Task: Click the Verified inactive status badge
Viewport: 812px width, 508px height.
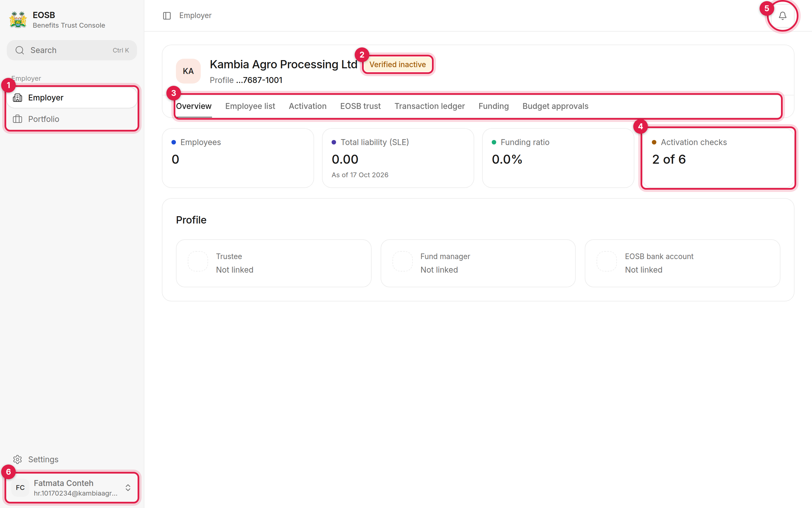Action: (x=398, y=65)
